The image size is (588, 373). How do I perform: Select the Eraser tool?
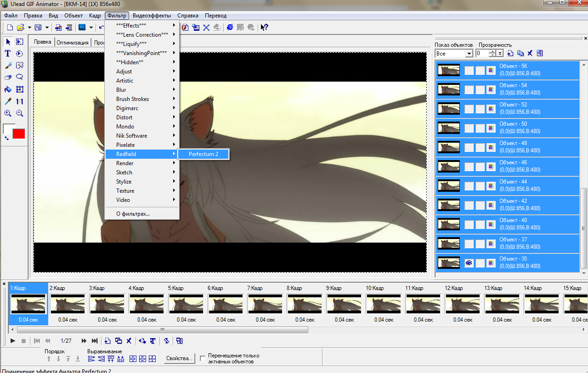8,78
